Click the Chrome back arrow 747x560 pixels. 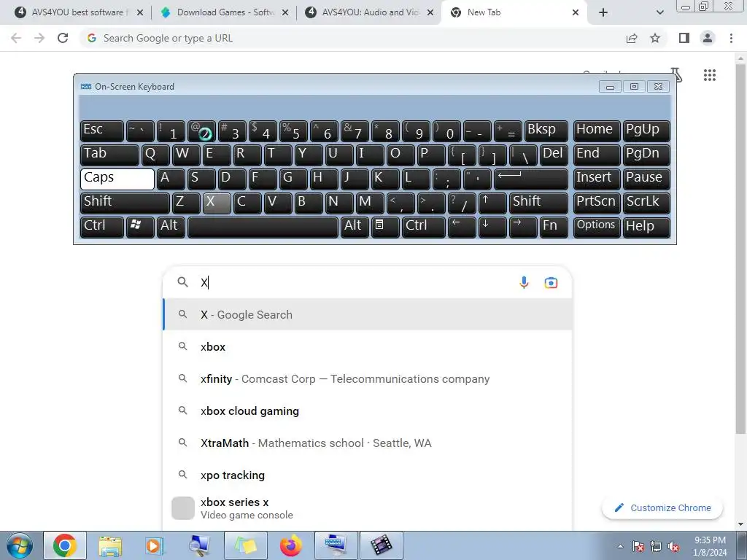[x=16, y=38]
